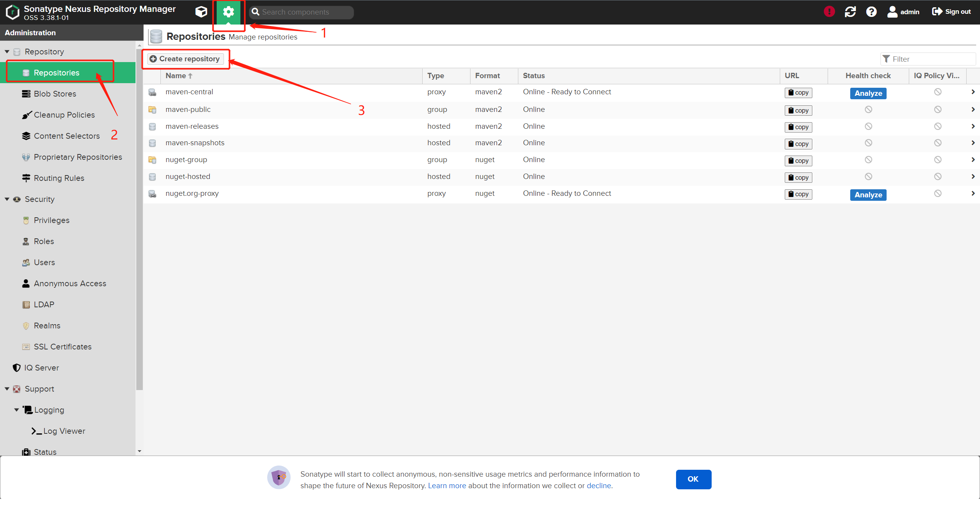The height and width of the screenshot is (510, 980).
Task: Sort by the Type column header
Action: pos(446,75)
